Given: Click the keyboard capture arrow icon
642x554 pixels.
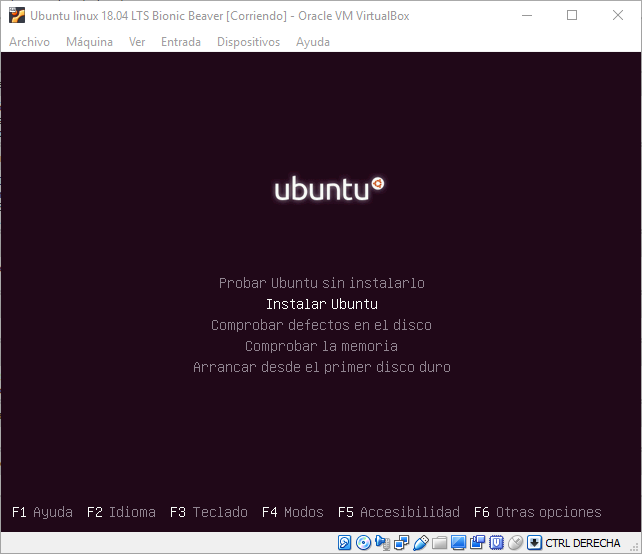Looking at the screenshot, I should click(534, 543).
